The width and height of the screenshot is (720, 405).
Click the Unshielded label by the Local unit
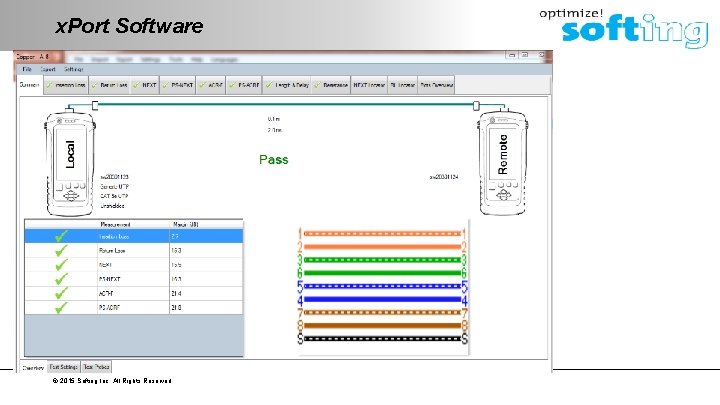click(x=112, y=206)
